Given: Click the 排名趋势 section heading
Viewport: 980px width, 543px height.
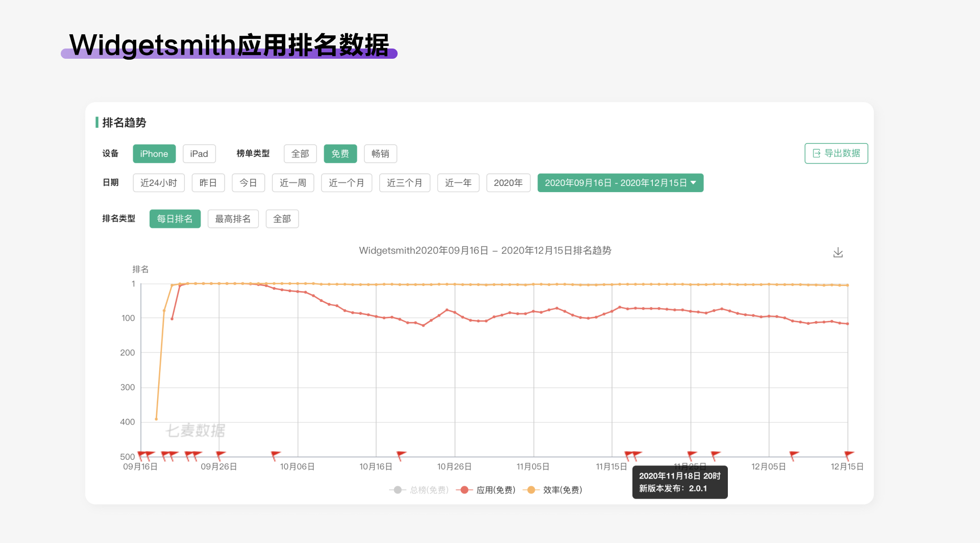Looking at the screenshot, I should tap(124, 123).
